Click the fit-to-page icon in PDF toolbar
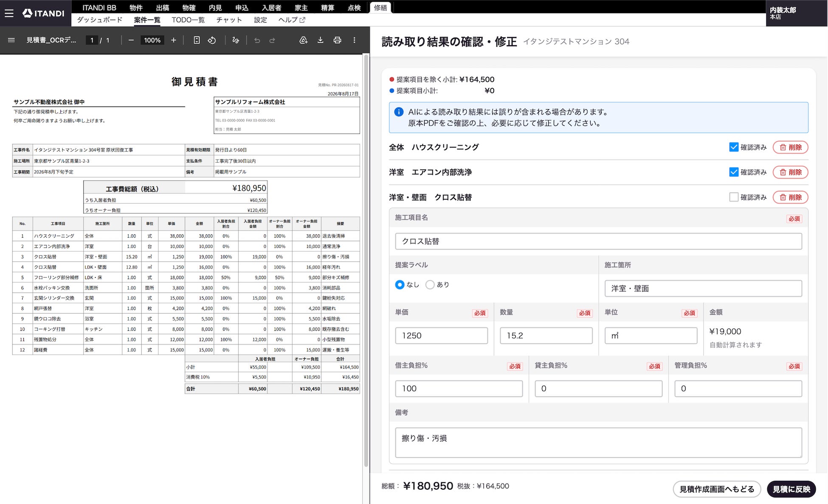 pos(197,40)
